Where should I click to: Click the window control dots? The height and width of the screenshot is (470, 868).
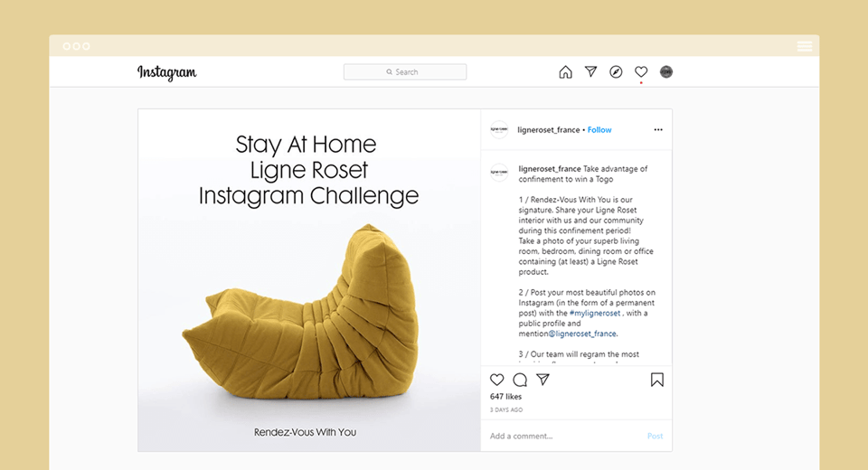76,46
